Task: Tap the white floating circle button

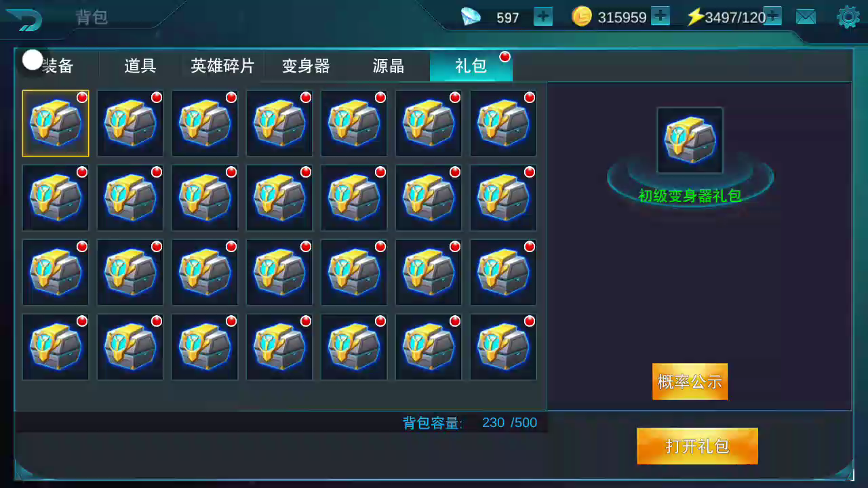Action: [33, 60]
